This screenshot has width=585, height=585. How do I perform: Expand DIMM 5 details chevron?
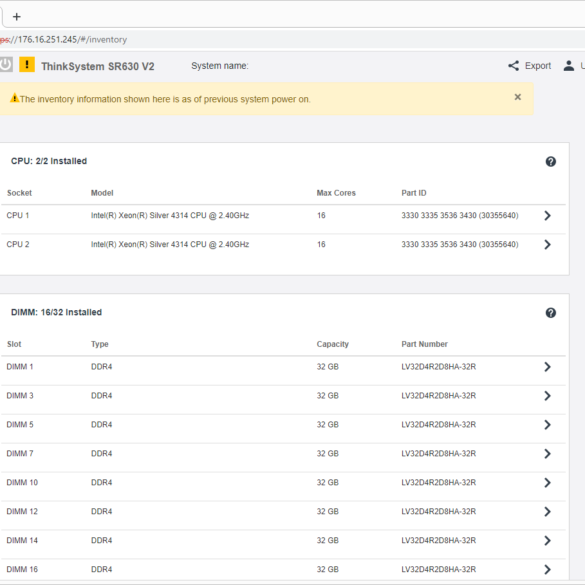[x=547, y=425]
